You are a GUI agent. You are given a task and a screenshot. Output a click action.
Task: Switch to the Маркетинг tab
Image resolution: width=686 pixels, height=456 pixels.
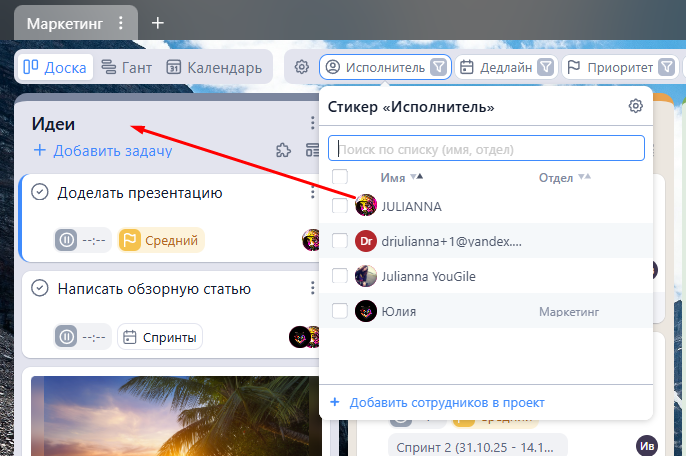tap(65, 23)
